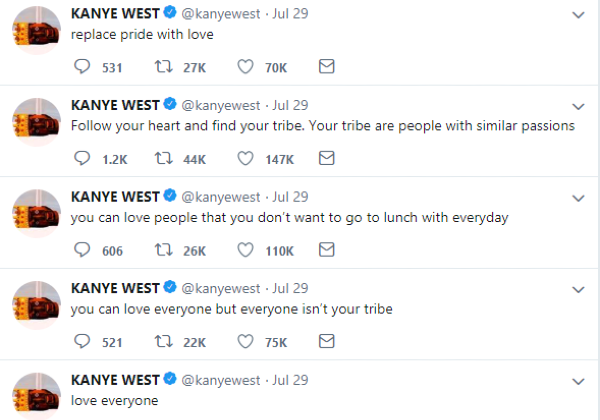Share 'Follow your heart' tweet by direct message
The image size is (600, 420).
325,158
